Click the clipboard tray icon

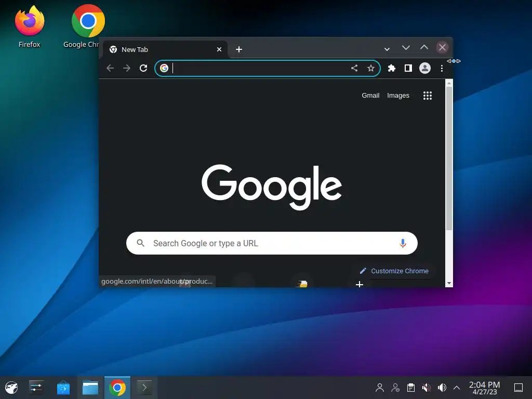411,388
